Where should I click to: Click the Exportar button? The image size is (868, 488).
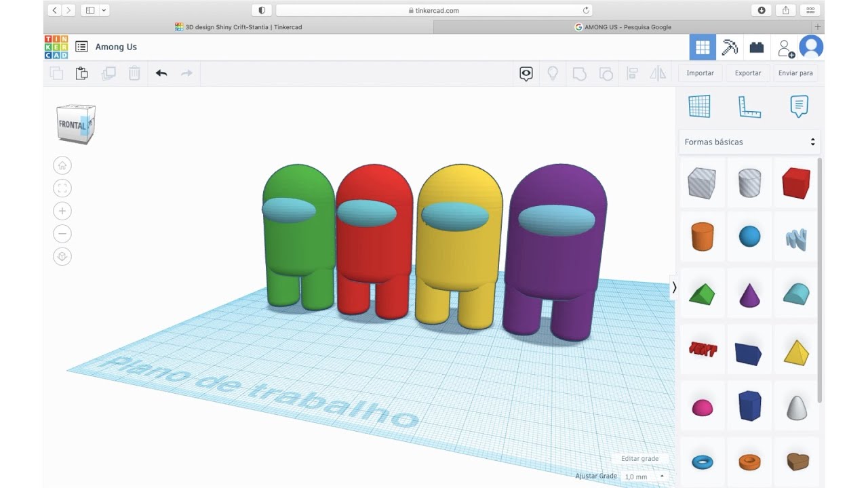(748, 73)
